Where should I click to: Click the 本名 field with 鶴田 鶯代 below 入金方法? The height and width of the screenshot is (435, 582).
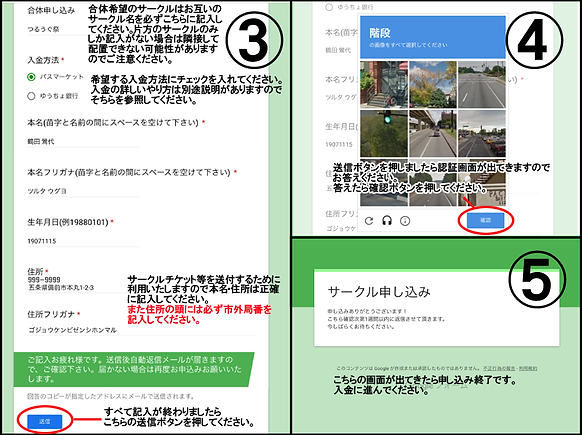click(x=83, y=142)
